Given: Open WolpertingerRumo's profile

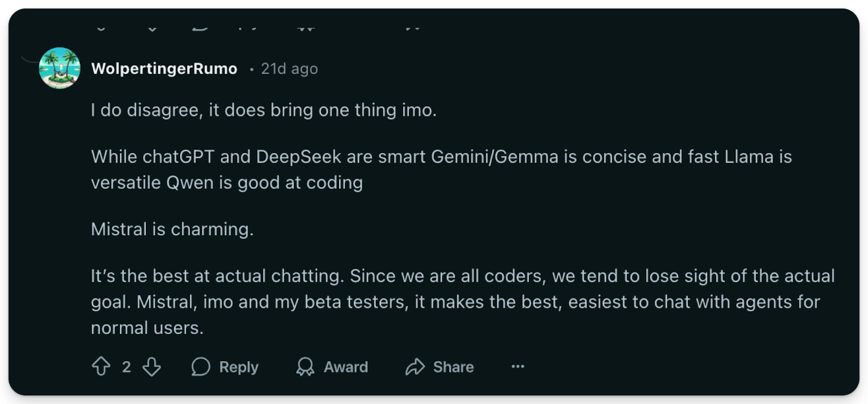Looking at the screenshot, I should coord(164,68).
